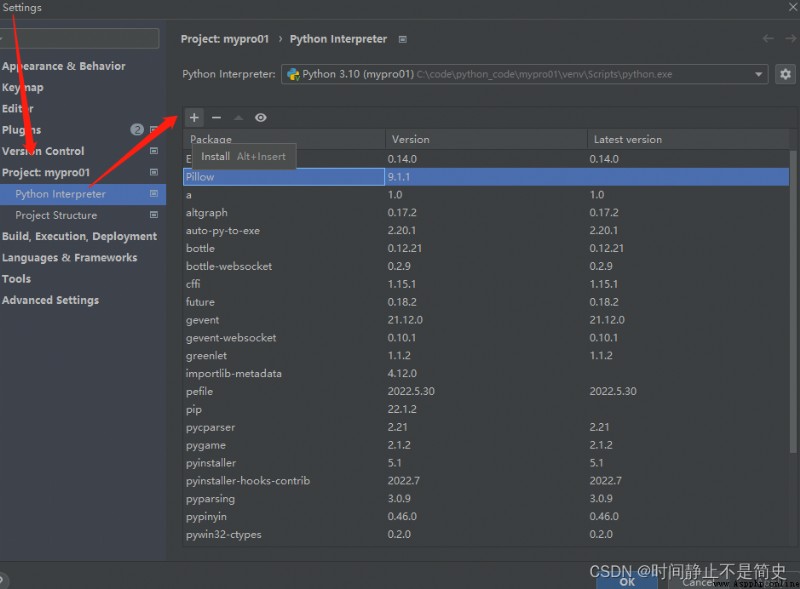Select the bottle-websocket package
Viewport: 800px width, 589px height.
[486, 266]
